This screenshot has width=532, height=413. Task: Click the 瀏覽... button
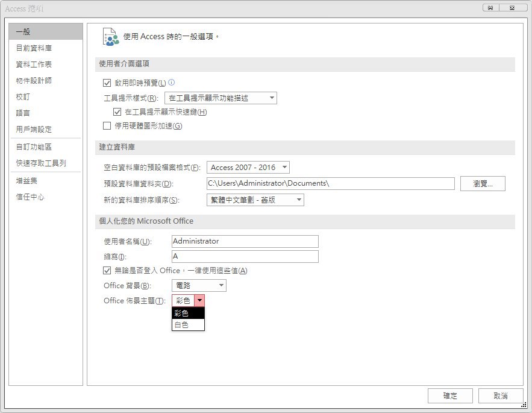click(x=483, y=183)
